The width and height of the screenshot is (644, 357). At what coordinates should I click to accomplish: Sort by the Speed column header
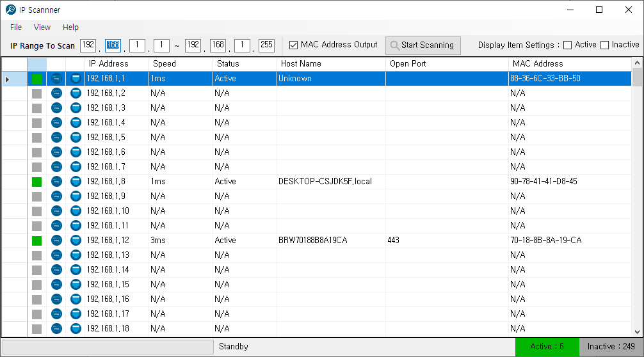click(x=181, y=64)
